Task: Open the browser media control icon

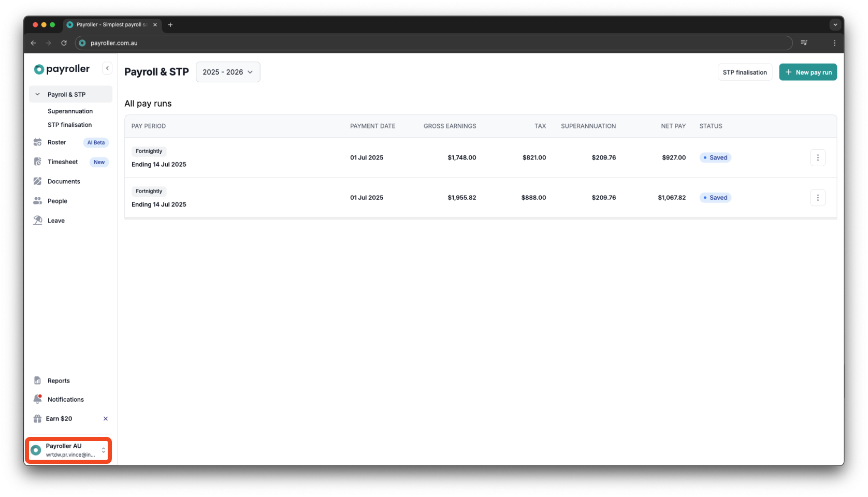Action: click(804, 43)
